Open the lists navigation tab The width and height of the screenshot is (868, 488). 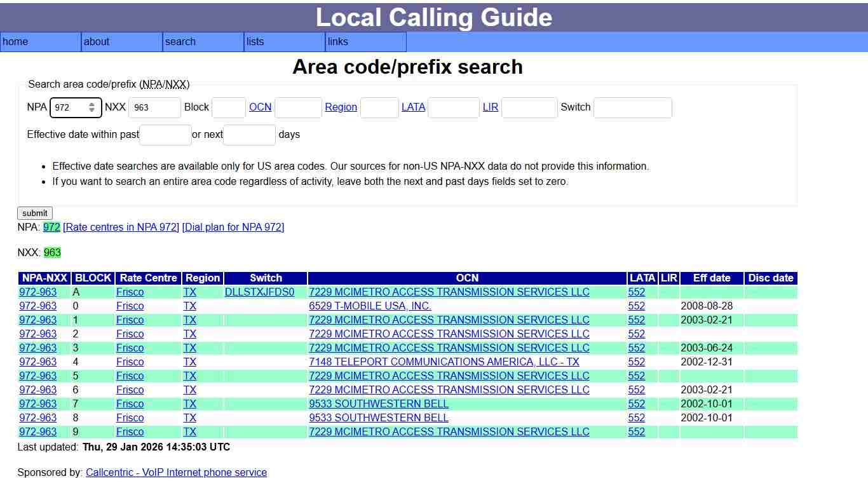(254, 42)
